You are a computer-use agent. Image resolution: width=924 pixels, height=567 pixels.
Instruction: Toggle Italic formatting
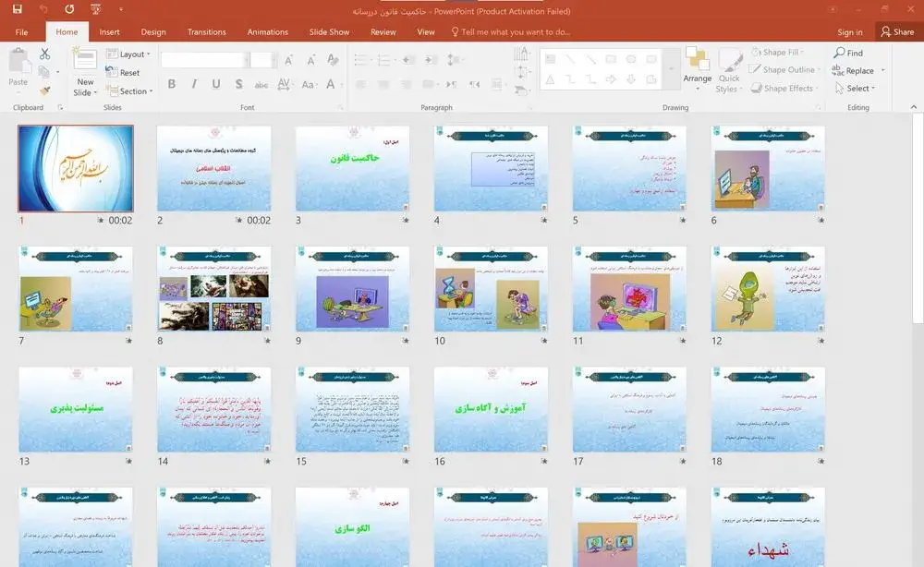194,85
